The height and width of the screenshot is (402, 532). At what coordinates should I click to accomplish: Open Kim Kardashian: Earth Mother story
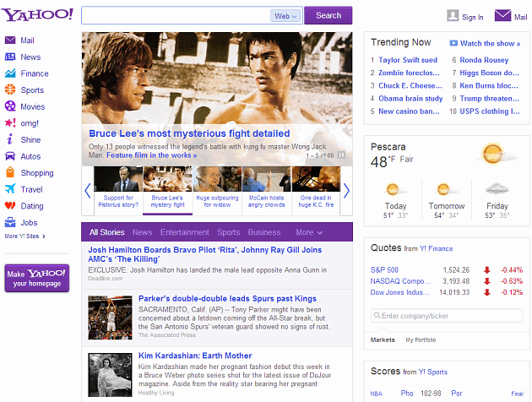tap(195, 356)
